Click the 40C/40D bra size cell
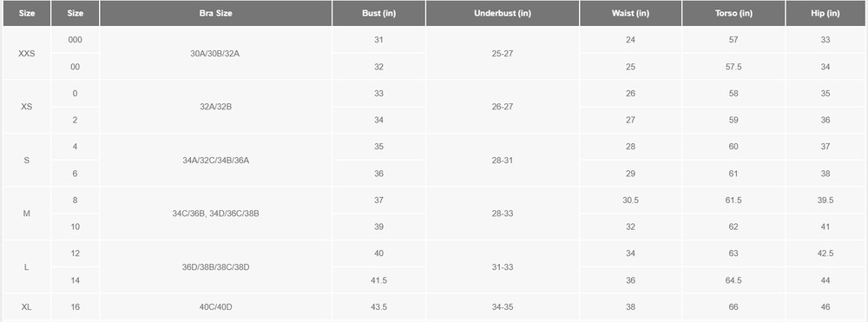The width and height of the screenshot is (868, 322). tap(215, 307)
